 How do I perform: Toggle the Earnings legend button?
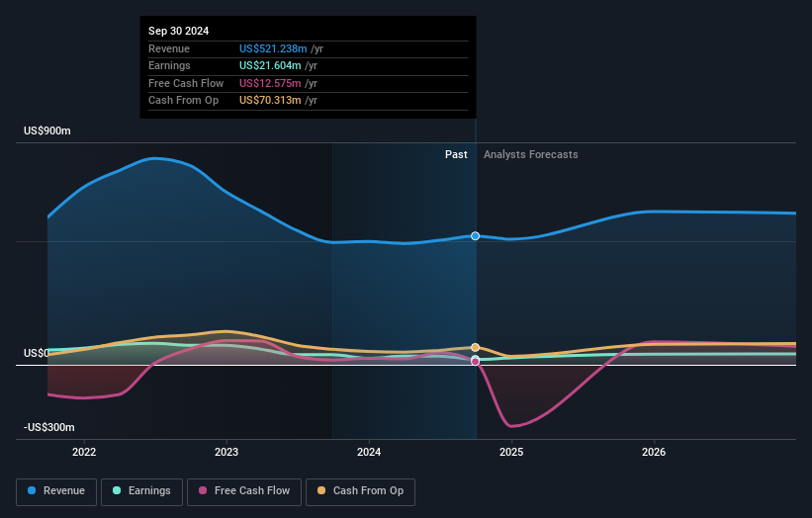click(141, 491)
